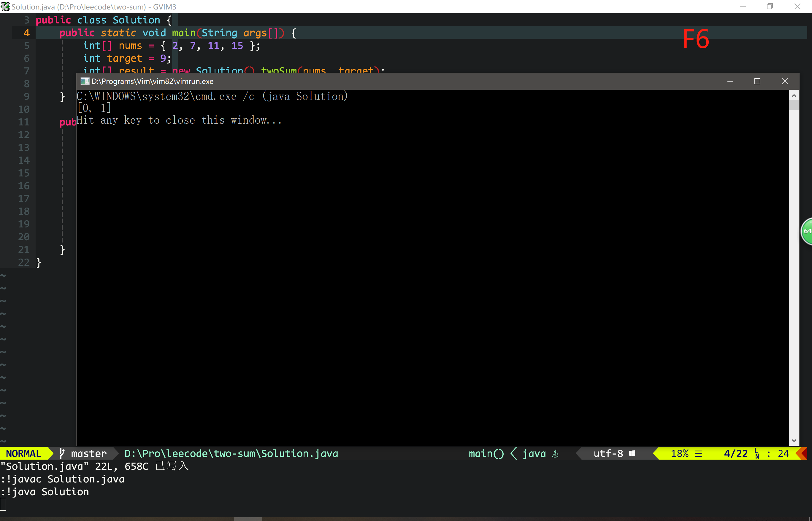
Task: Click the console scrollbar up arrow
Action: pos(794,96)
